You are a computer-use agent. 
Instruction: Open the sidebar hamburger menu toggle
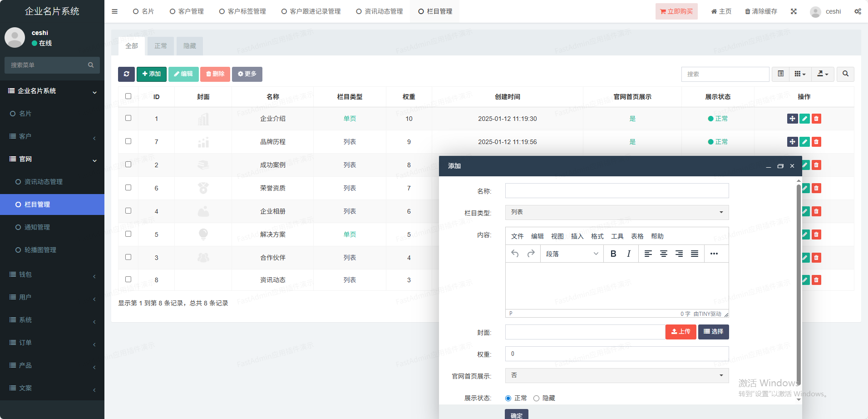[x=114, y=11]
